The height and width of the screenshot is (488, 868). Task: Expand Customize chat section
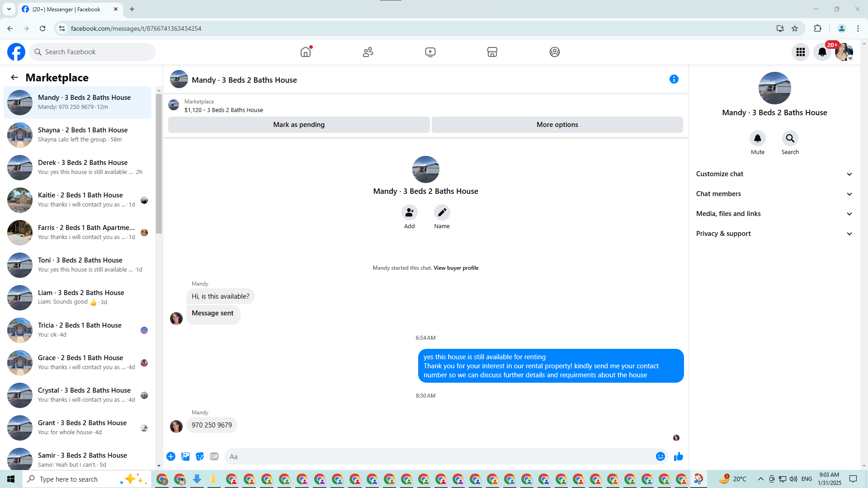(x=774, y=174)
